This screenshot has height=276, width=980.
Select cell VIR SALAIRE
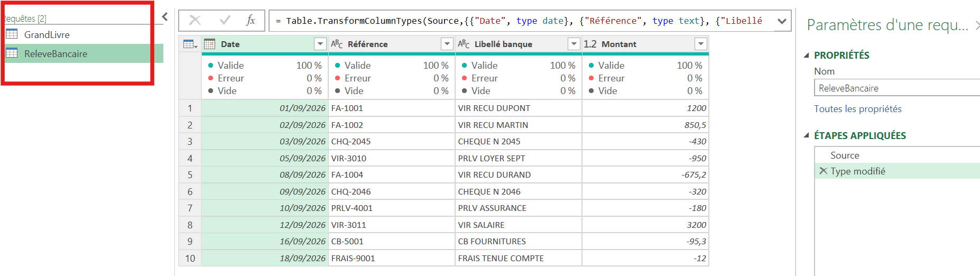coord(519,225)
